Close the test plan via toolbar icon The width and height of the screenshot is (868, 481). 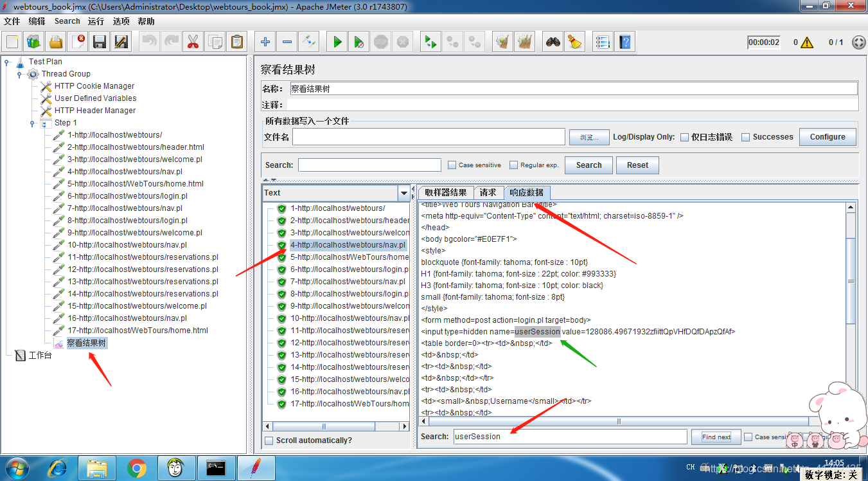tap(78, 42)
